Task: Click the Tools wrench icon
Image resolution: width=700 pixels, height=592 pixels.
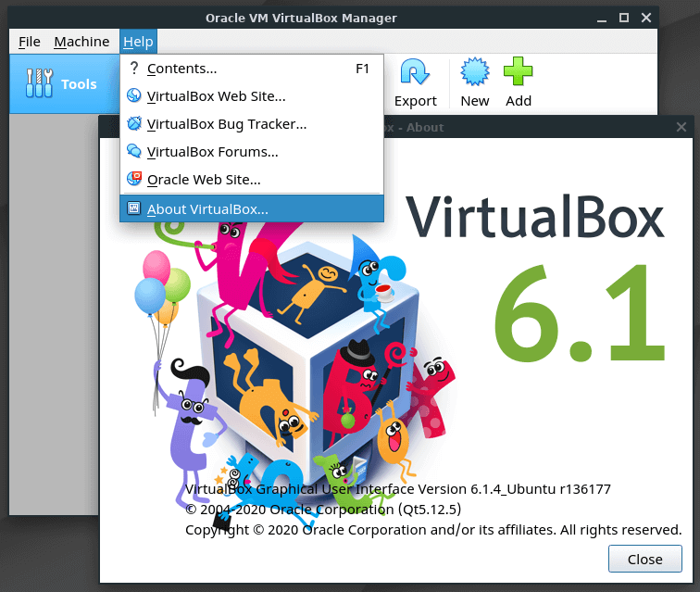Action: (39, 83)
